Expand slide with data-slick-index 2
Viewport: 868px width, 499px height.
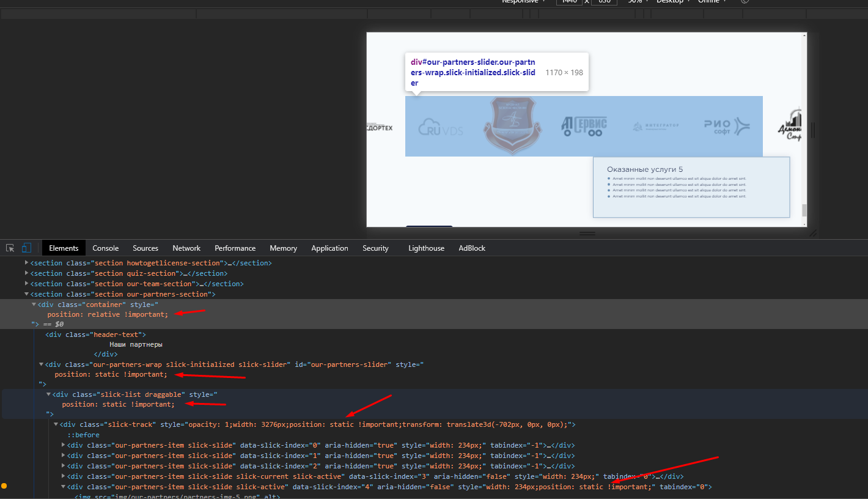(x=63, y=466)
